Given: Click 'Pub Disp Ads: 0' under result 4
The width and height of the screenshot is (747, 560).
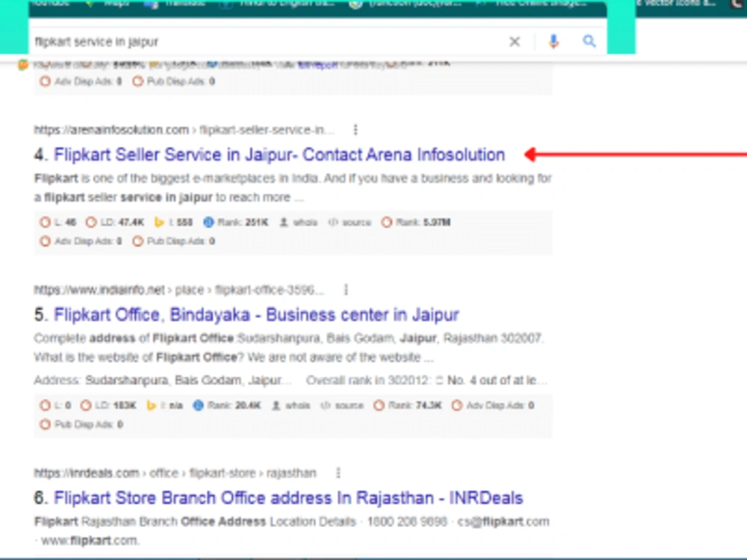Looking at the screenshot, I should point(174,241).
